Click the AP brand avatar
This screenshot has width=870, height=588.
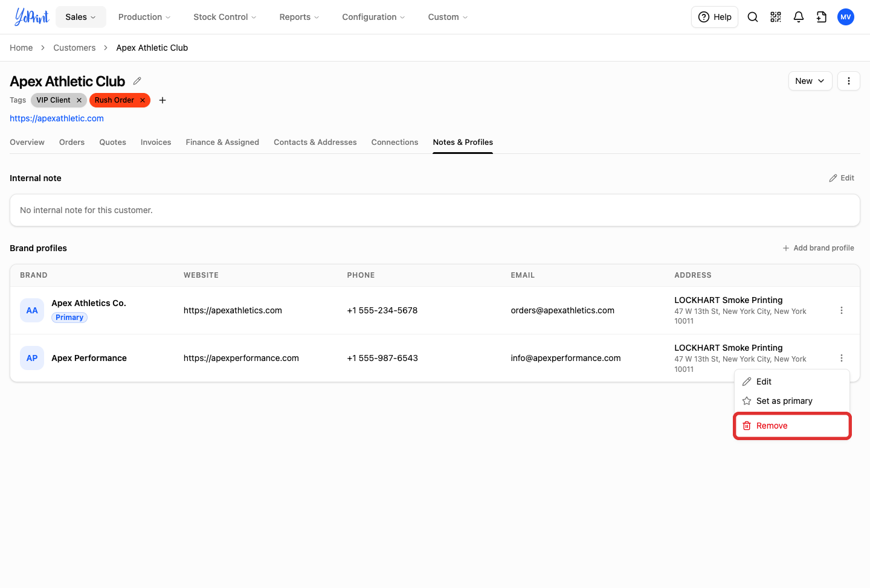point(32,358)
